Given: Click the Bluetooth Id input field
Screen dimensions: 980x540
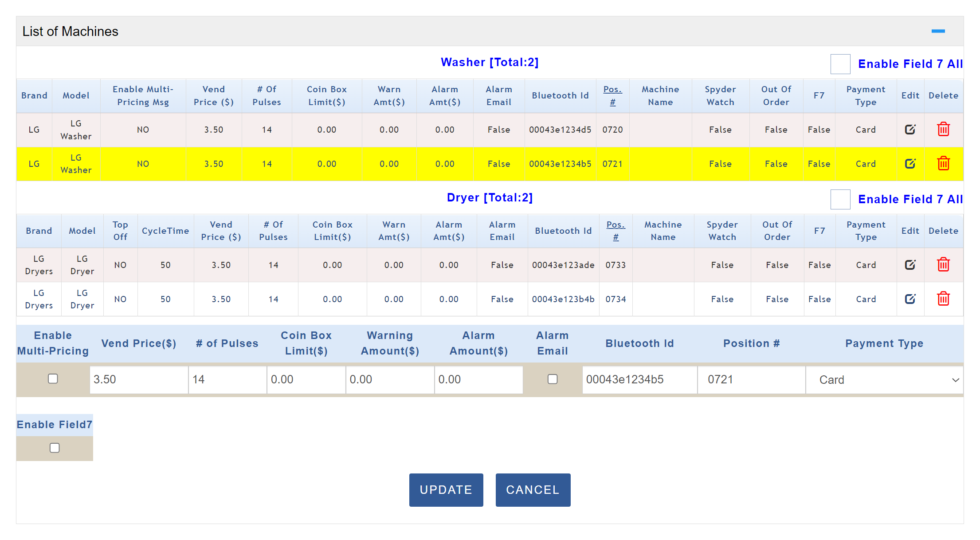Looking at the screenshot, I should point(639,380).
